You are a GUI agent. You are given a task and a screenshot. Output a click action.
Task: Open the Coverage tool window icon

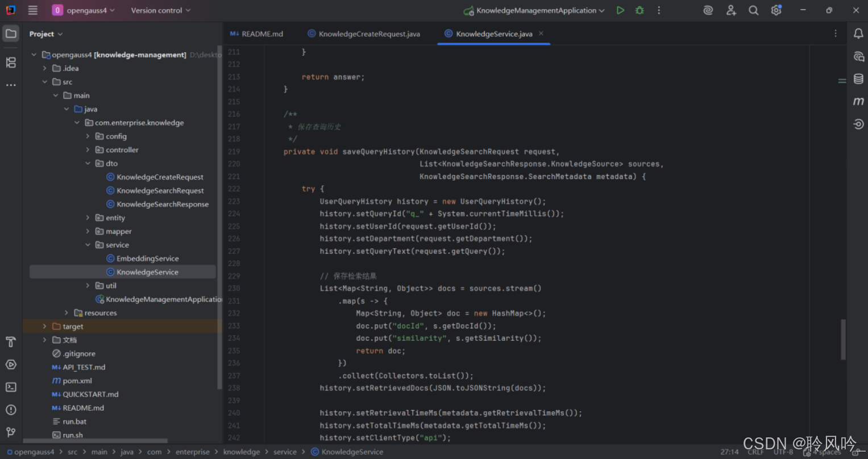click(x=858, y=124)
